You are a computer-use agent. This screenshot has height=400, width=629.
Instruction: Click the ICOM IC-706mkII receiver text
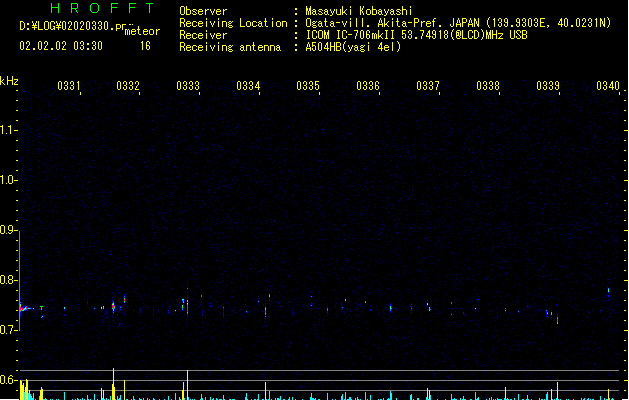(x=416, y=35)
